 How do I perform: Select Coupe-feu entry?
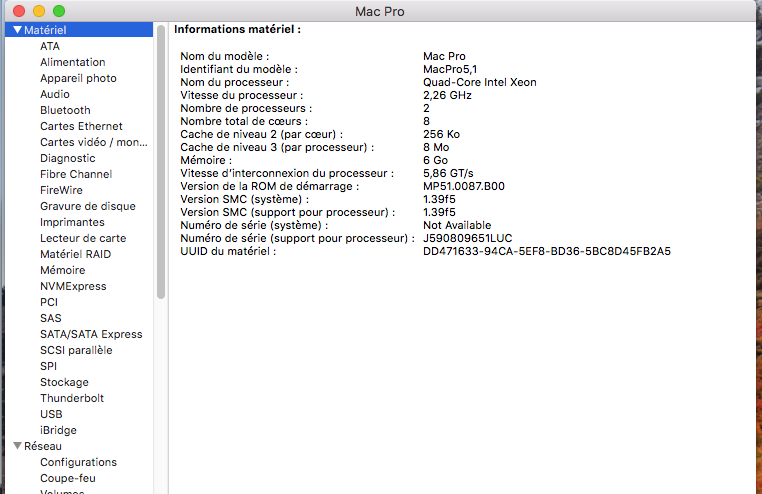coord(68,478)
